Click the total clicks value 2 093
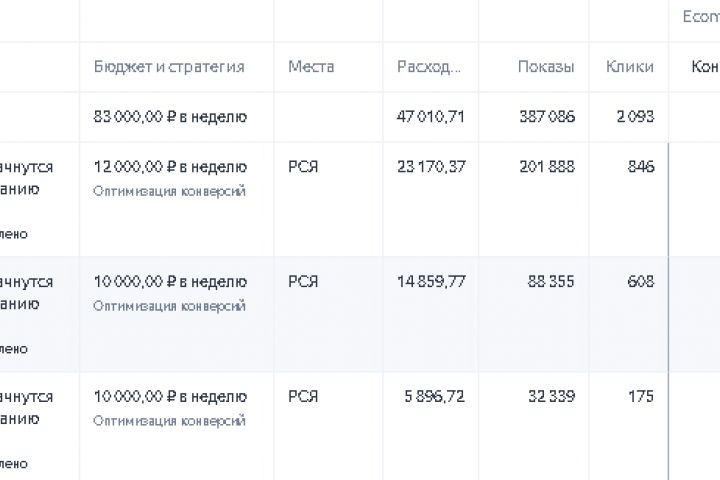 [635, 116]
